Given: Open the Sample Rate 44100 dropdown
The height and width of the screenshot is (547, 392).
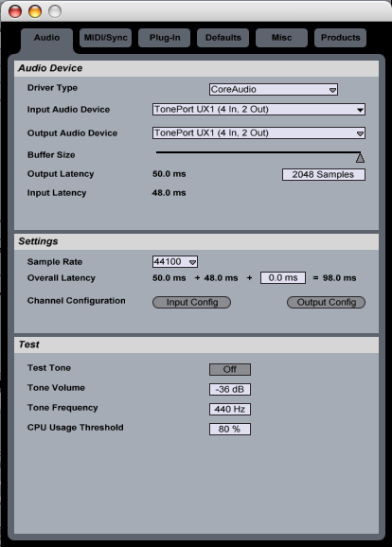Looking at the screenshot, I should (x=175, y=261).
